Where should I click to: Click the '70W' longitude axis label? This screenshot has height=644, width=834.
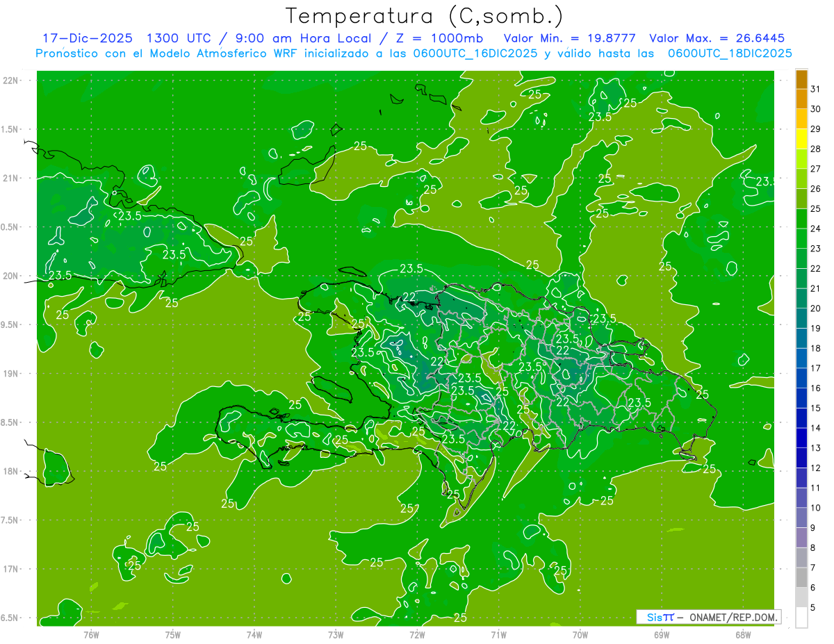580,634
